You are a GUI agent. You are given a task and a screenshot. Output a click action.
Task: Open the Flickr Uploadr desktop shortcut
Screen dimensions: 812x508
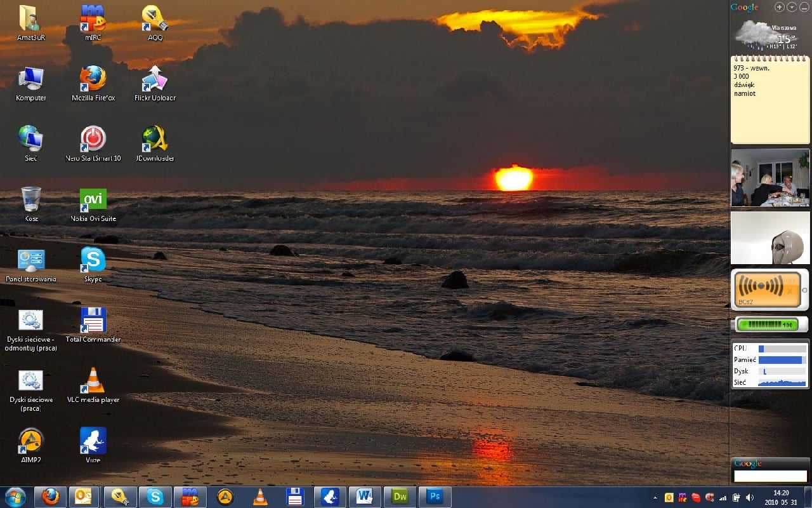coord(155,83)
